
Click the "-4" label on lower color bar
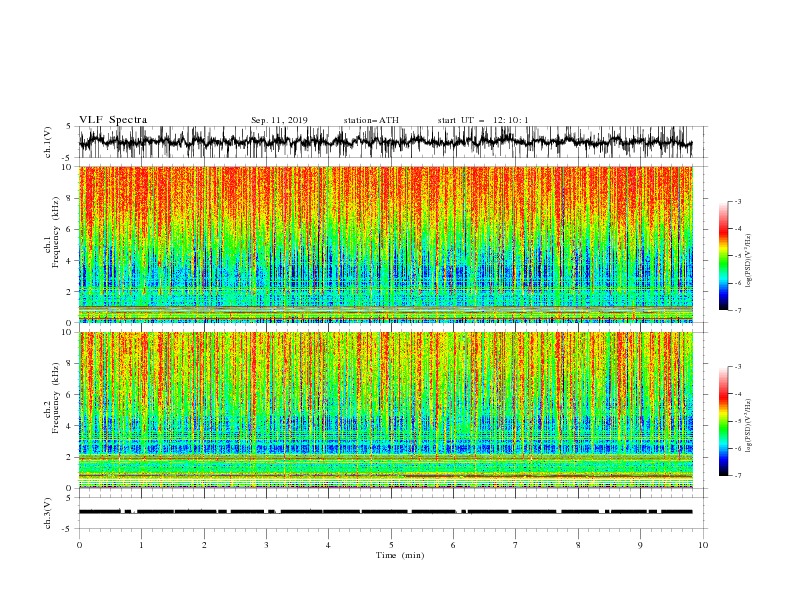click(737, 394)
